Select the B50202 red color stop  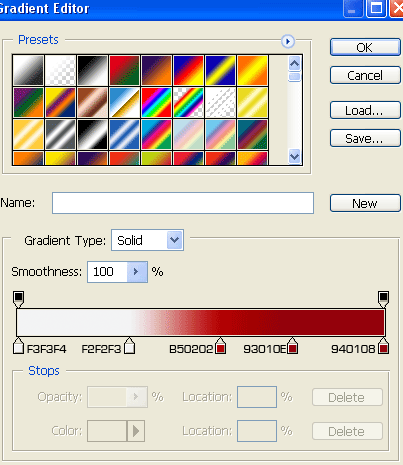(x=220, y=346)
